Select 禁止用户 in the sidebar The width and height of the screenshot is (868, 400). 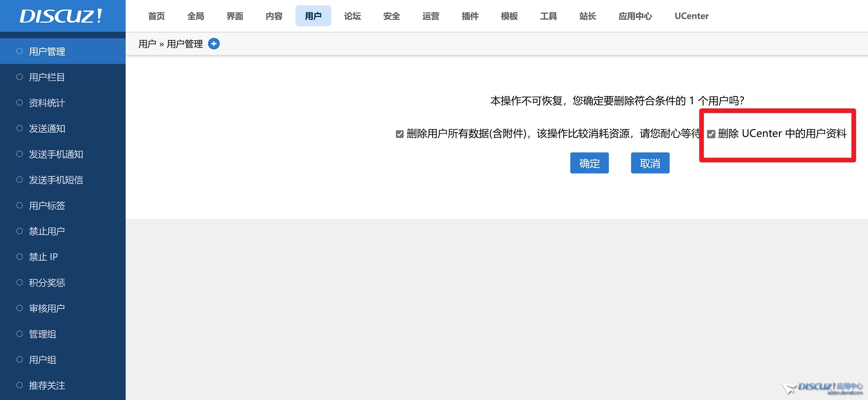pyautogui.click(x=47, y=231)
